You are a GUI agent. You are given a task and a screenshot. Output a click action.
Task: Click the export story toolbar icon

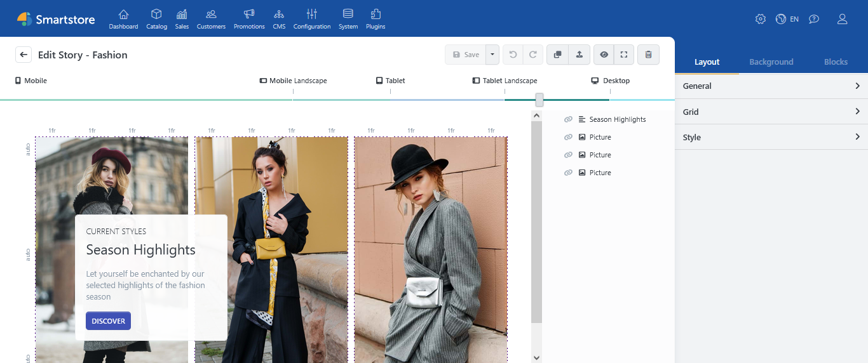click(x=580, y=55)
